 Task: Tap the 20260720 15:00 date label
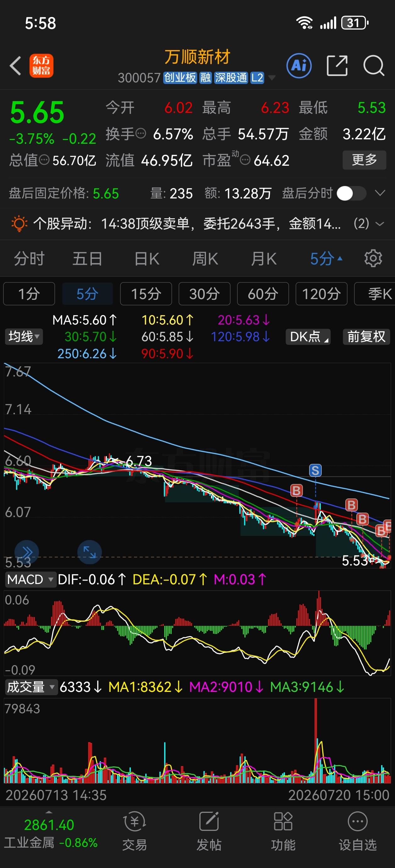pyautogui.click(x=339, y=795)
